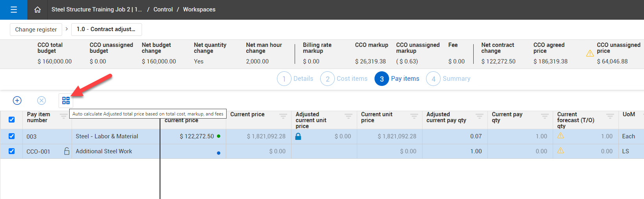Click the remove pay item X icon
Image resolution: width=644 pixels, height=199 pixels.
(41, 100)
